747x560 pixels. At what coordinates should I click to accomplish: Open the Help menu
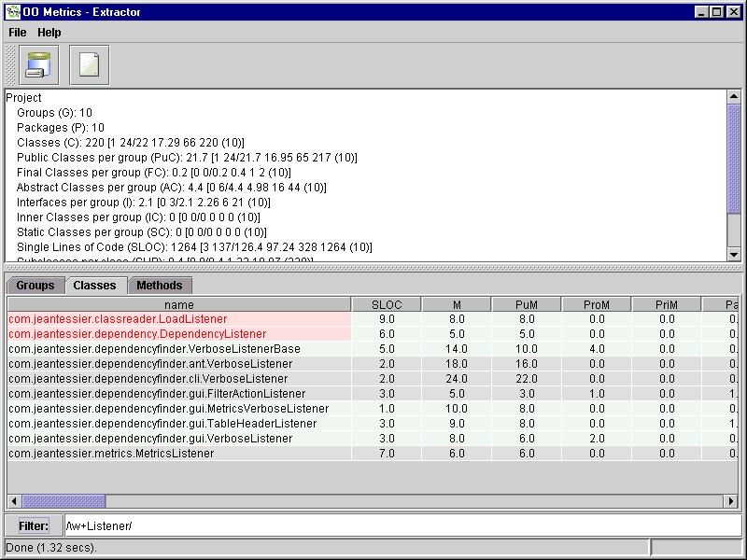point(49,33)
